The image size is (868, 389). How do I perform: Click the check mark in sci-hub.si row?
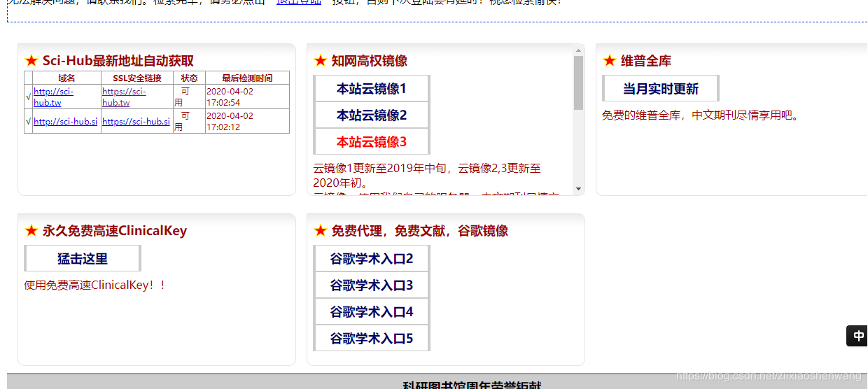pos(29,121)
